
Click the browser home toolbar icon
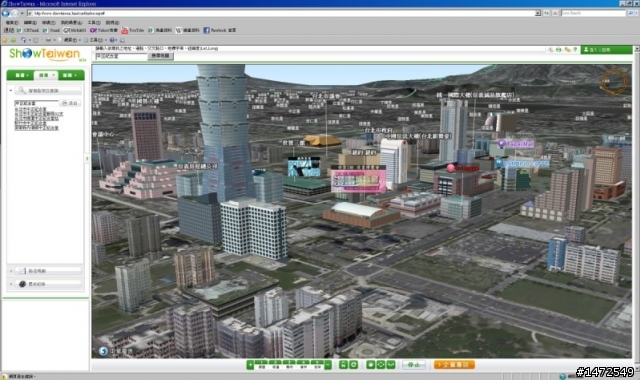(x=24, y=40)
